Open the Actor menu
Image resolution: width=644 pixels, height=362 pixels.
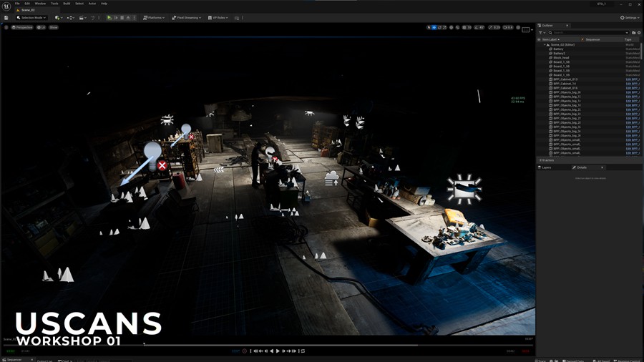tap(92, 4)
